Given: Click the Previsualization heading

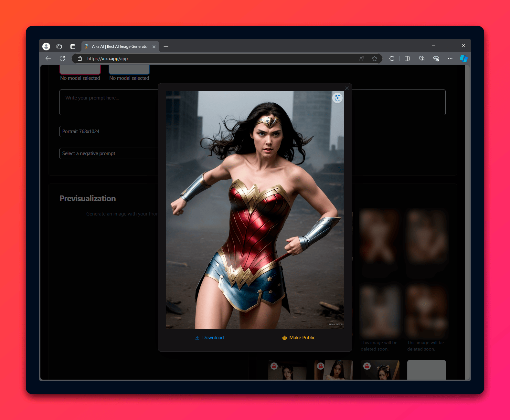Looking at the screenshot, I should point(88,198).
